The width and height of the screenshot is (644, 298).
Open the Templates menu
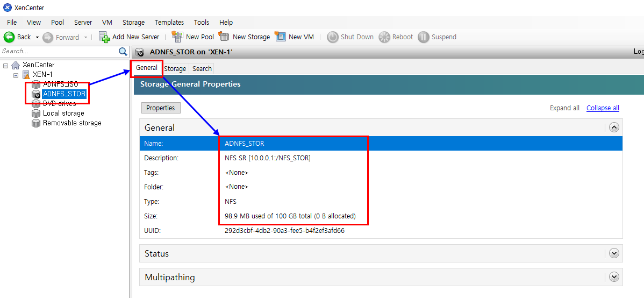tap(169, 22)
